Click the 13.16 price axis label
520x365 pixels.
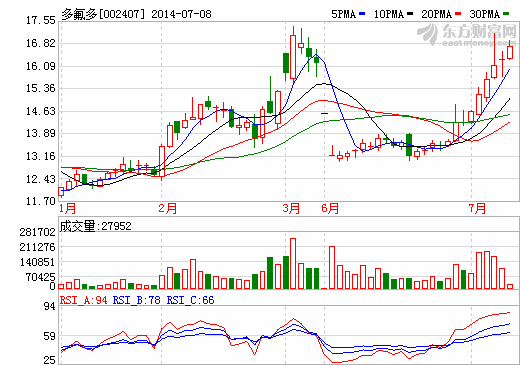[x=41, y=156]
